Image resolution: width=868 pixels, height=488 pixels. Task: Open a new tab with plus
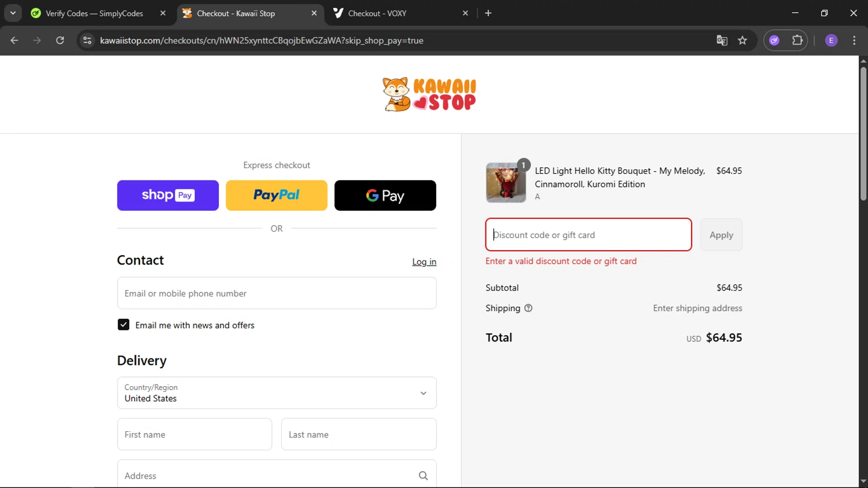[488, 13]
